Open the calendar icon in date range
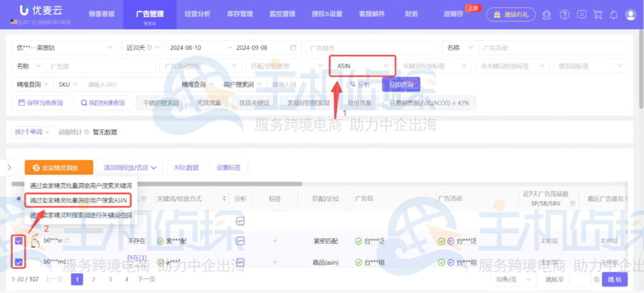Image resolution: width=644 pixels, height=293 pixels. pos(293,48)
